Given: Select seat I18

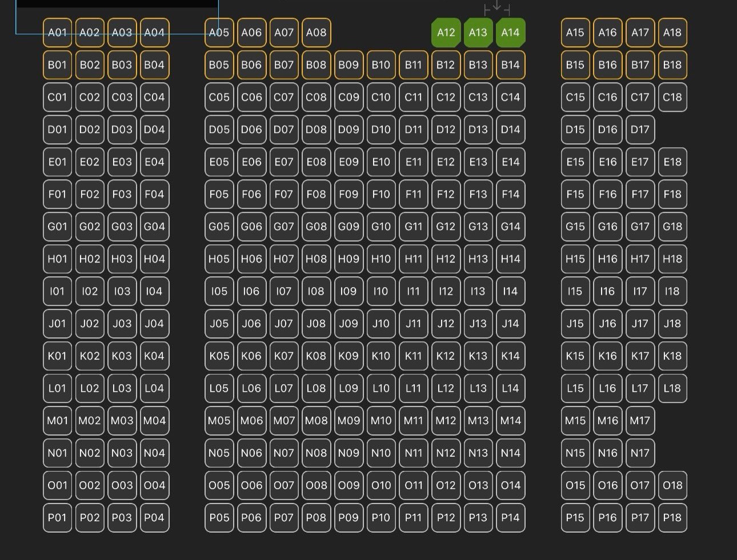Looking at the screenshot, I should [672, 291].
